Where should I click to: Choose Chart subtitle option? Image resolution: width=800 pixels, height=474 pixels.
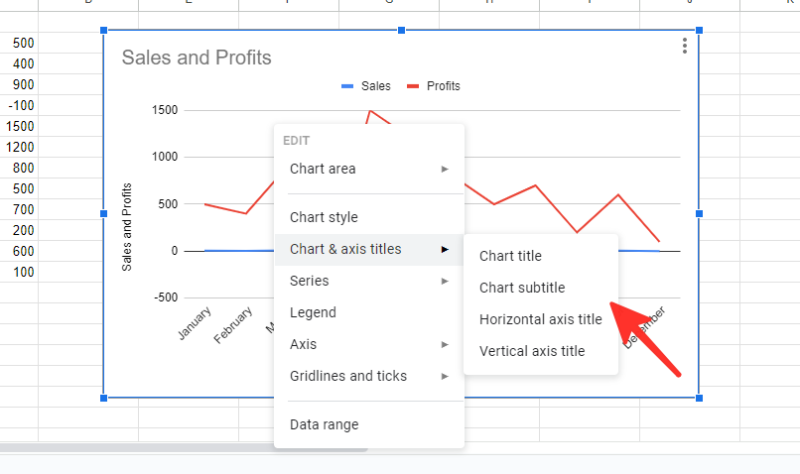tap(522, 288)
